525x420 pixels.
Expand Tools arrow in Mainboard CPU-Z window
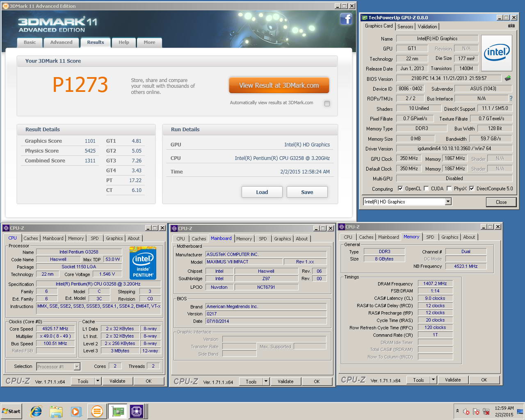[x=266, y=381]
